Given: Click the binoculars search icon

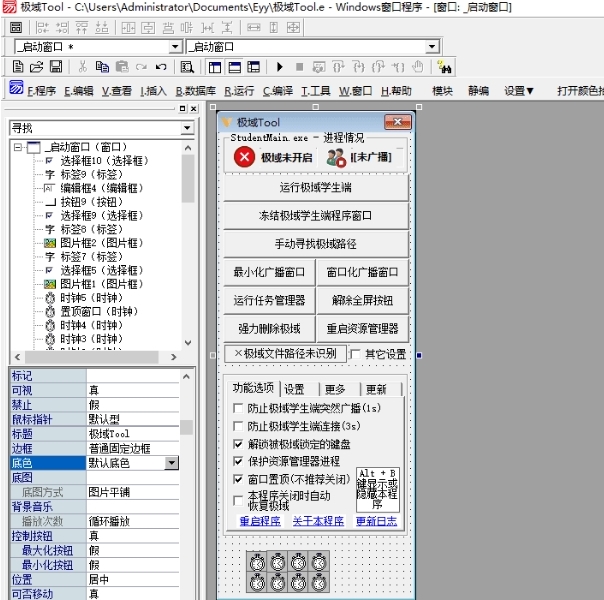Looking at the screenshot, I should pos(445,67).
